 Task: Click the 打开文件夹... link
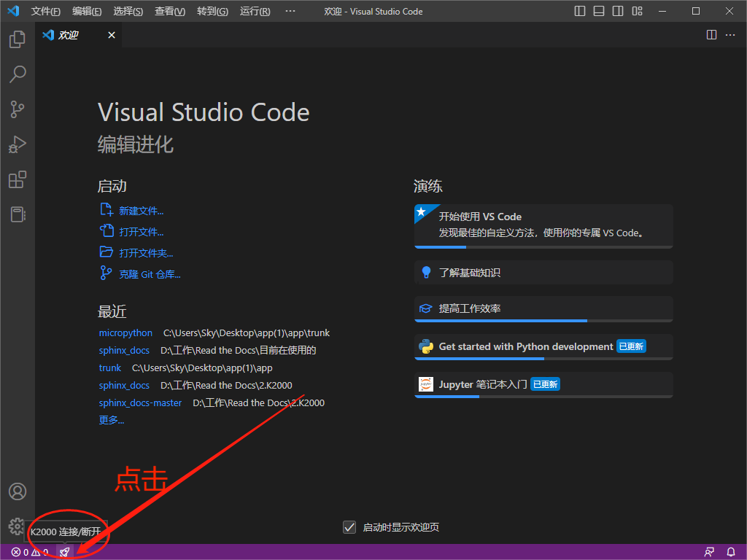tap(146, 253)
